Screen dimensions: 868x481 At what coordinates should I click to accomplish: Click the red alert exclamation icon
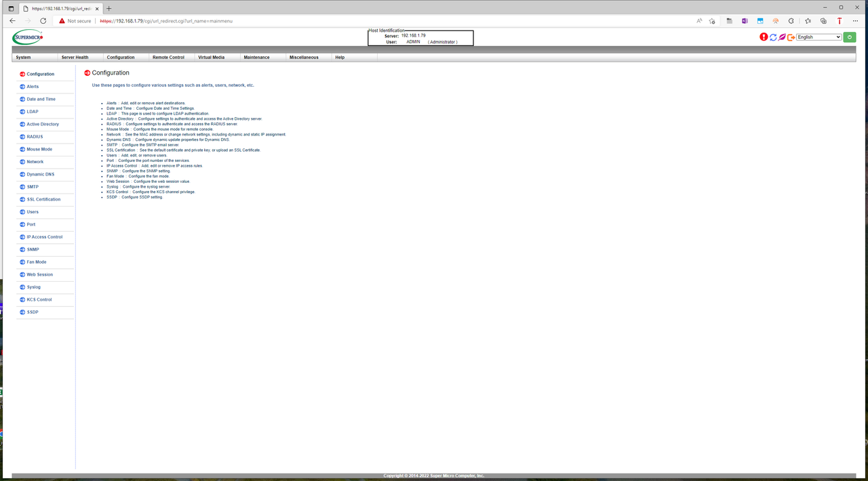point(764,37)
